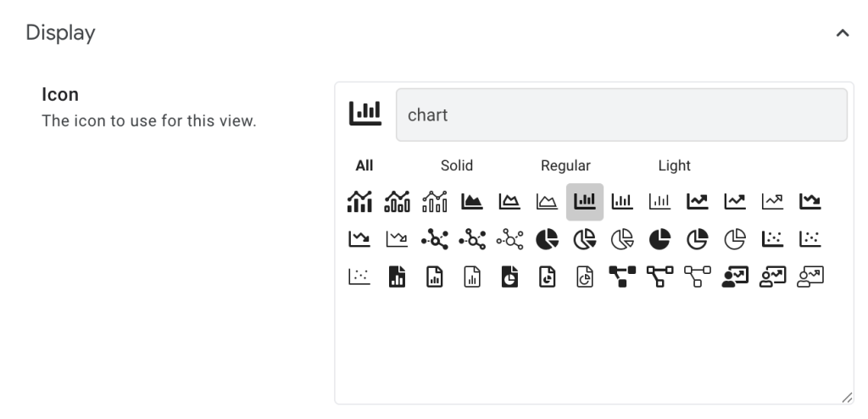Pick the solid file with pie chart icon

point(510,277)
